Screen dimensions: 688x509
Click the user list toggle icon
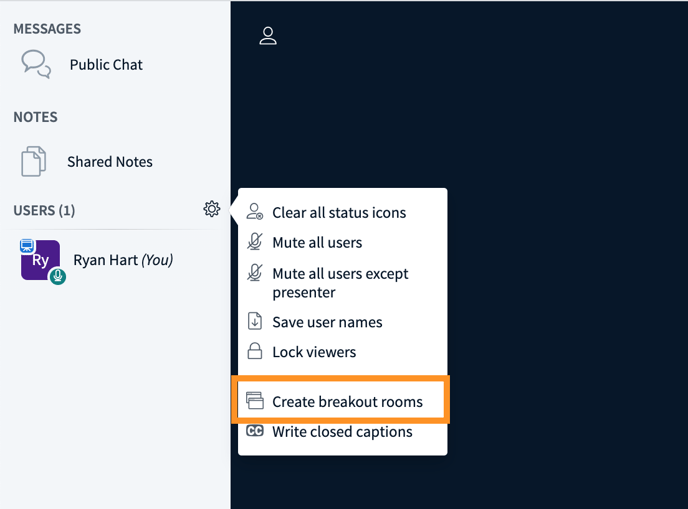pyautogui.click(x=268, y=36)
